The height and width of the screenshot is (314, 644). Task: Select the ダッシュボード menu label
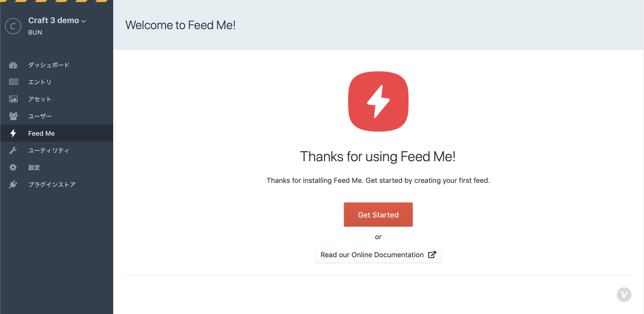coord(49,65)
